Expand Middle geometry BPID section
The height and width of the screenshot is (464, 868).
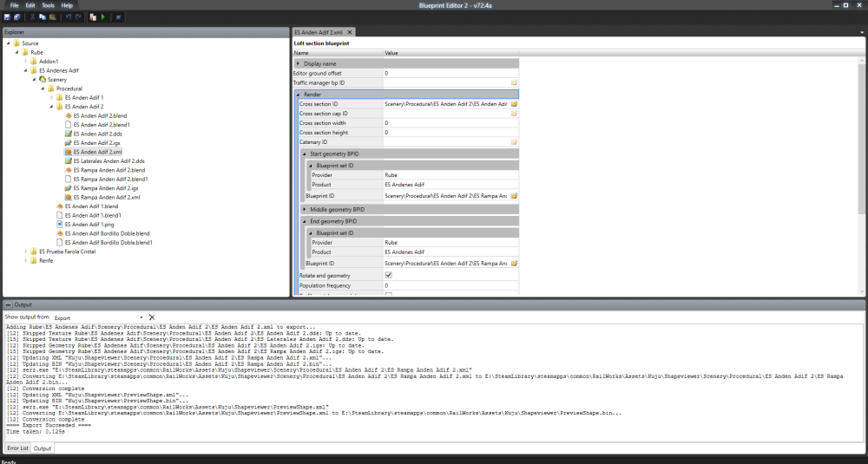pyautogui.click(x=305, y=209)
